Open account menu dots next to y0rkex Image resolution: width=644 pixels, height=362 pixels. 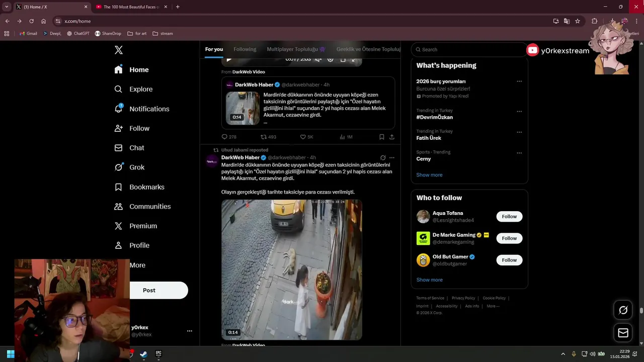[190, 331]
